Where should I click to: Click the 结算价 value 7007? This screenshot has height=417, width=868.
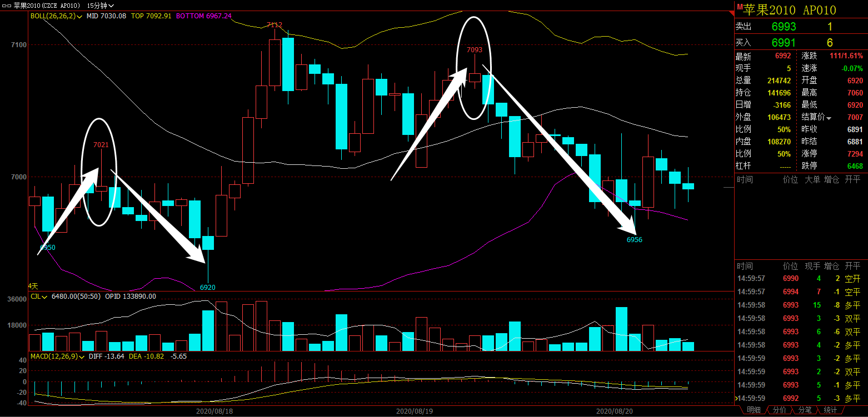[855, 117]
